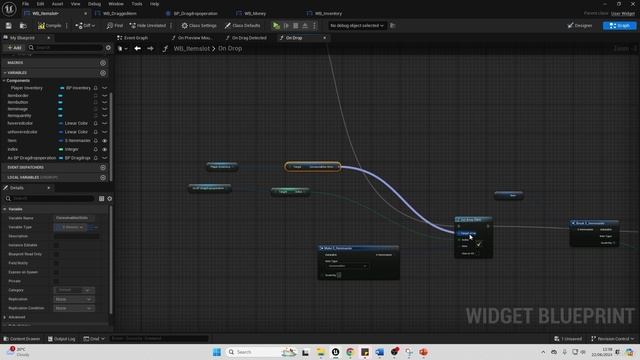Click the add Variable plus icon
Screen dimensions: 640x360
(103, 73)
